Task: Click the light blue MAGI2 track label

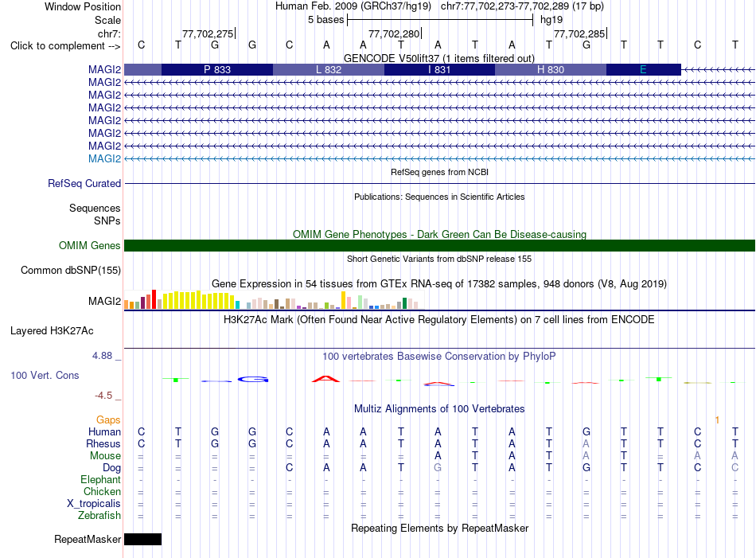Action: pos(104,158)
